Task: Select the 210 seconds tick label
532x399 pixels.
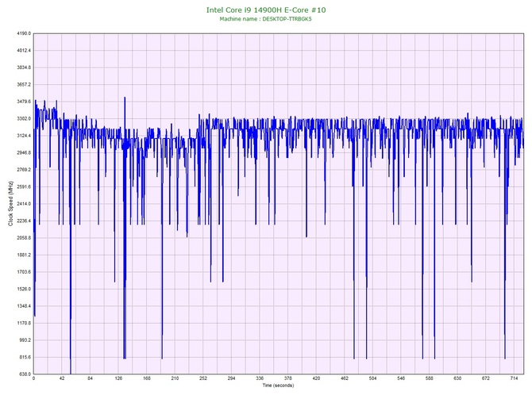Action: click(175, 378)
